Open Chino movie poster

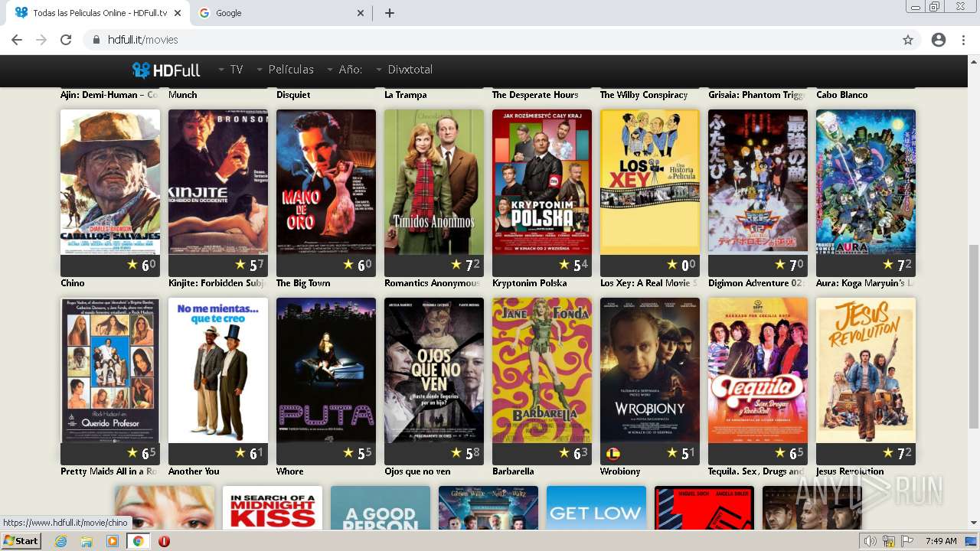tap(110, 182)
